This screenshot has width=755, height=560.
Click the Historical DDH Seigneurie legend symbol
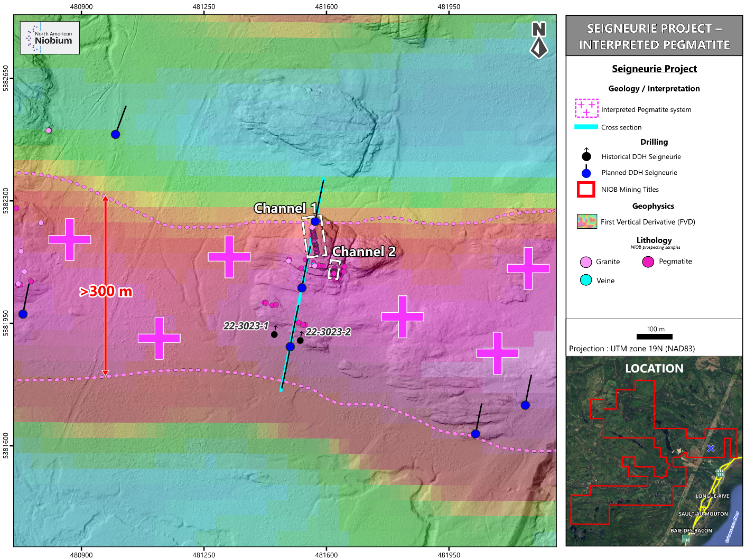(586, 156)
